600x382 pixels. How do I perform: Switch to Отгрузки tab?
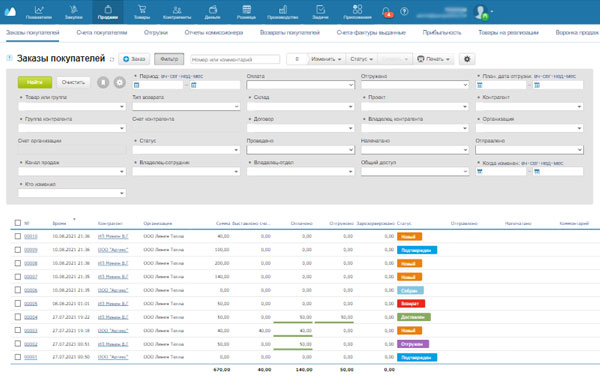click(156, 33)
